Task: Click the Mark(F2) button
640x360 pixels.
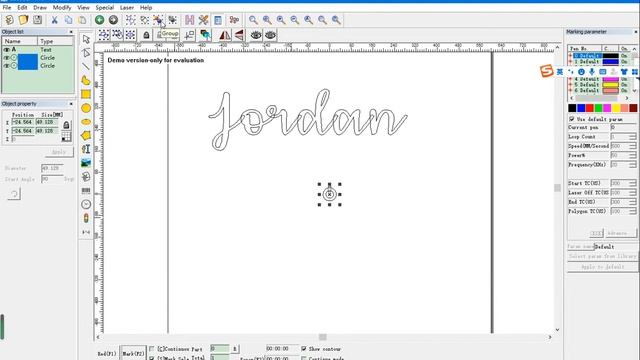Action: click(133, 353)
